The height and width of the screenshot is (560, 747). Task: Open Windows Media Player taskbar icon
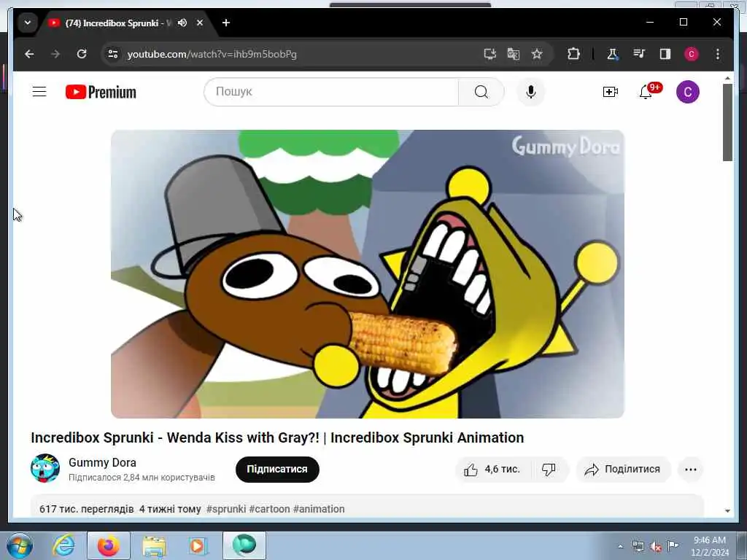pyautogui.click(x=198, y=545)
